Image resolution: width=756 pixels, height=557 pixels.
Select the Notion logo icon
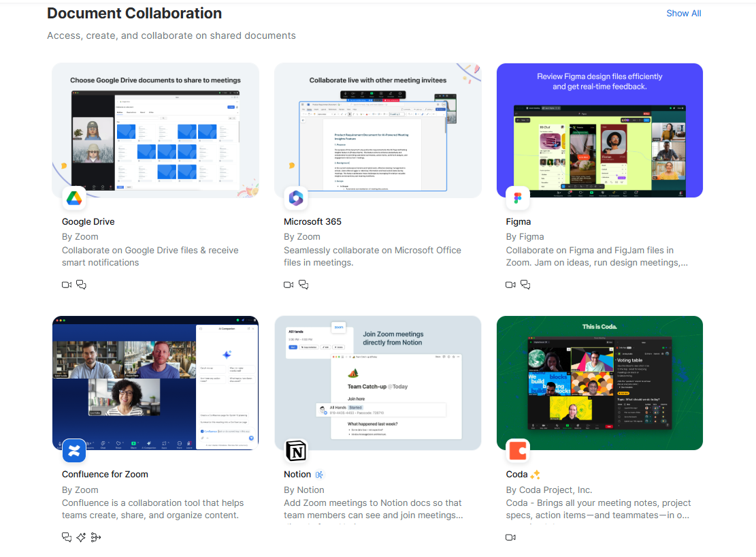tap(296, 451)
